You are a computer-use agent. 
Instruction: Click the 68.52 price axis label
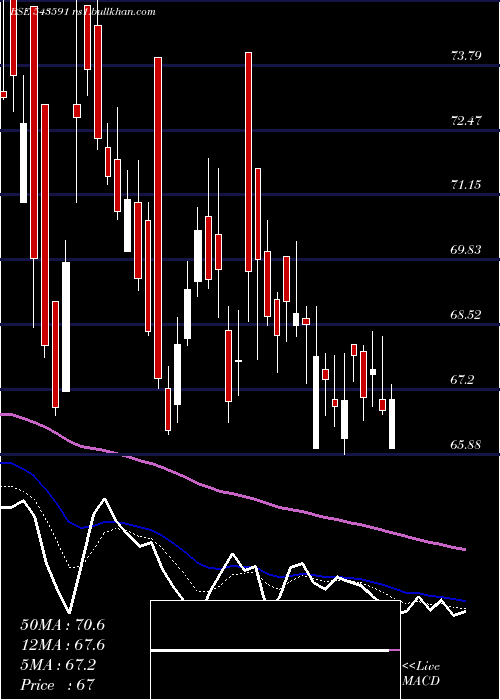pos(466,315)
